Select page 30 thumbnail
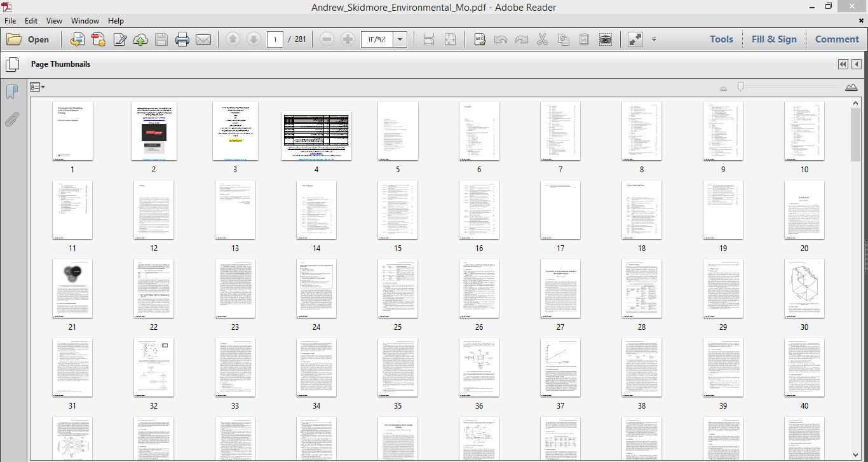Screen dimensions: 868x462 tap(804, 289)
